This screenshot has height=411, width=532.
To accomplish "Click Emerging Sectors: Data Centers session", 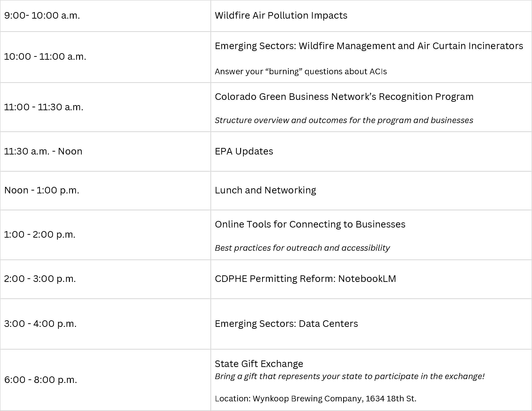I will (286, 324).
